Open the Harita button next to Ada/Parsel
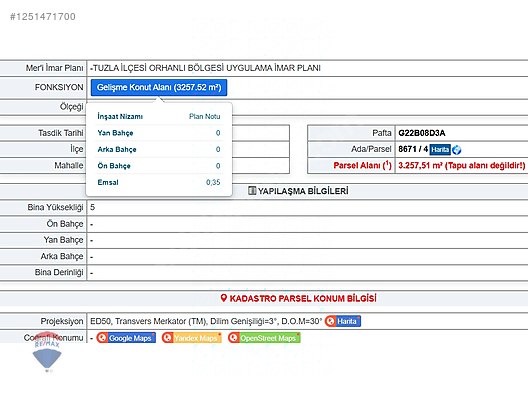The image size is (528, 396). click(440, 150)
